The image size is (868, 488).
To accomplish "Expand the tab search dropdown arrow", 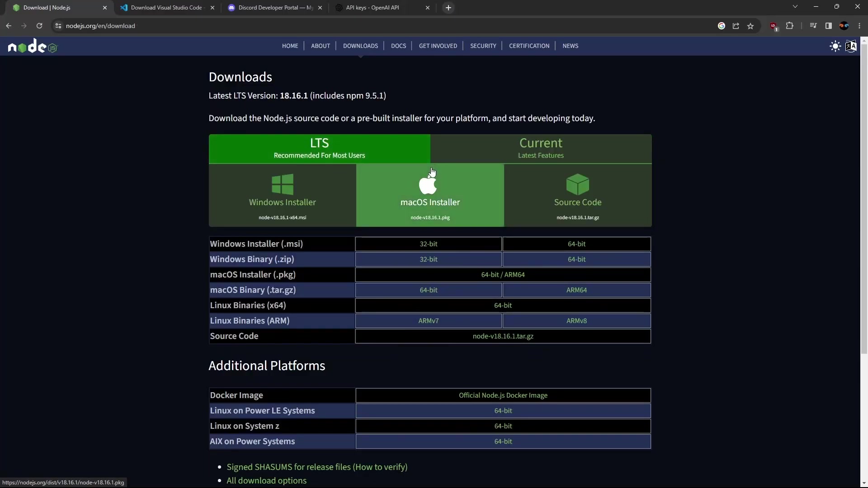I will click(795, 7).
